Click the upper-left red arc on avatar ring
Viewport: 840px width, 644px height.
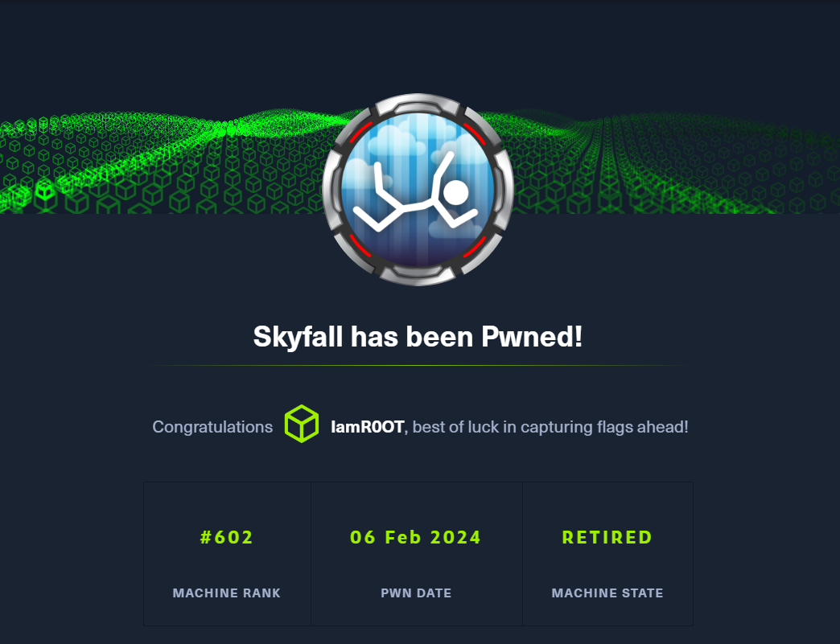click(360, 132)
